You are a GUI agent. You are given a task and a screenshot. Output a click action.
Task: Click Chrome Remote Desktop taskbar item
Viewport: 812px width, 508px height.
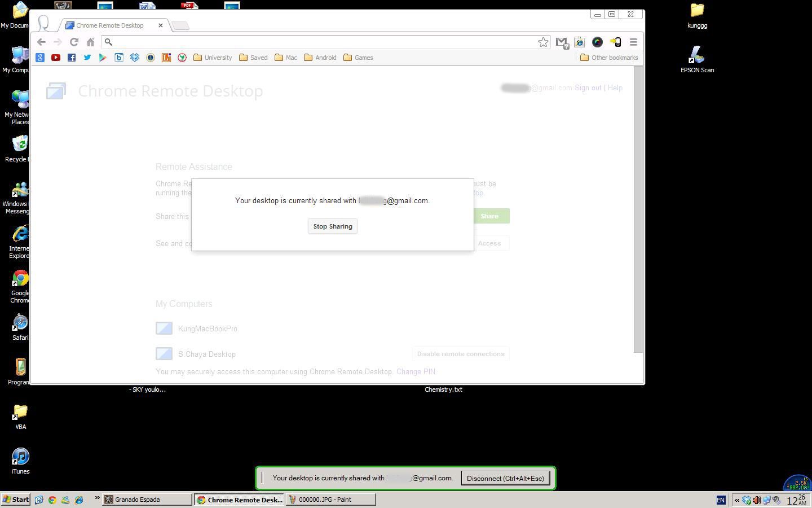(239, 500)
